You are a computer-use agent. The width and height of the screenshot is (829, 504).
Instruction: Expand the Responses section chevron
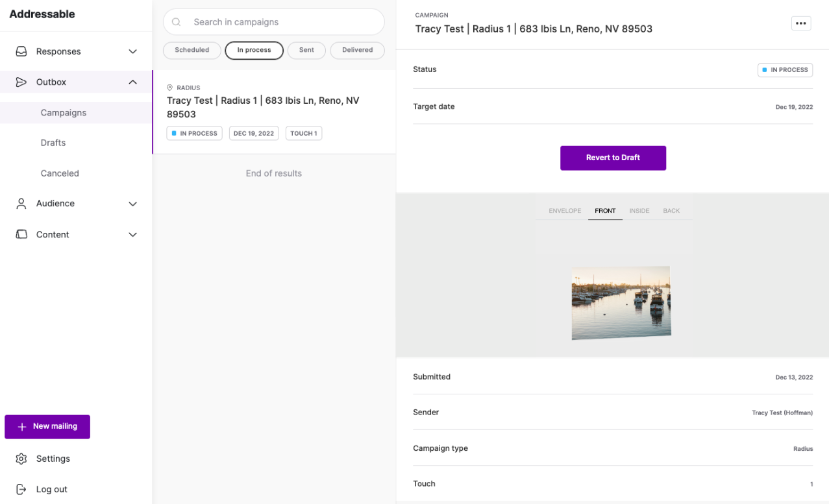(x=132, y=51)
